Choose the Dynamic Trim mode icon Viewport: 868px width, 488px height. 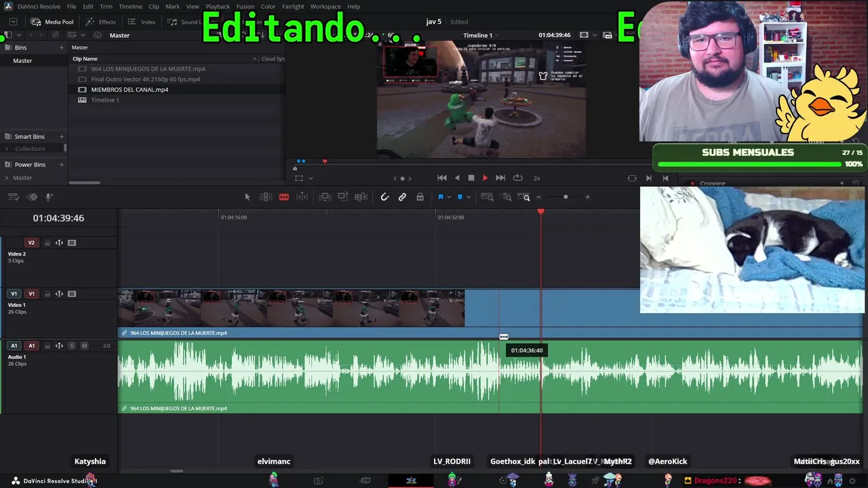[302, 197]
